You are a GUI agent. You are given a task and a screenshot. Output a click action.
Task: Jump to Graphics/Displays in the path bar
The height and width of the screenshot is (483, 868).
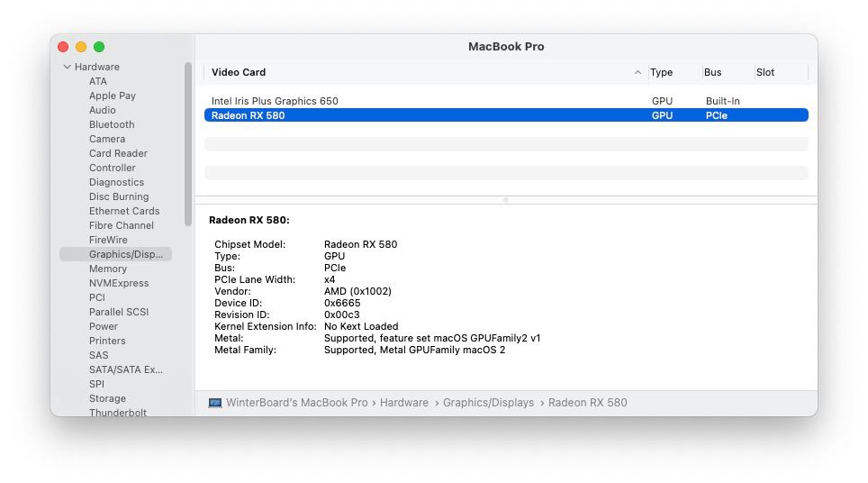coord(488,403)
